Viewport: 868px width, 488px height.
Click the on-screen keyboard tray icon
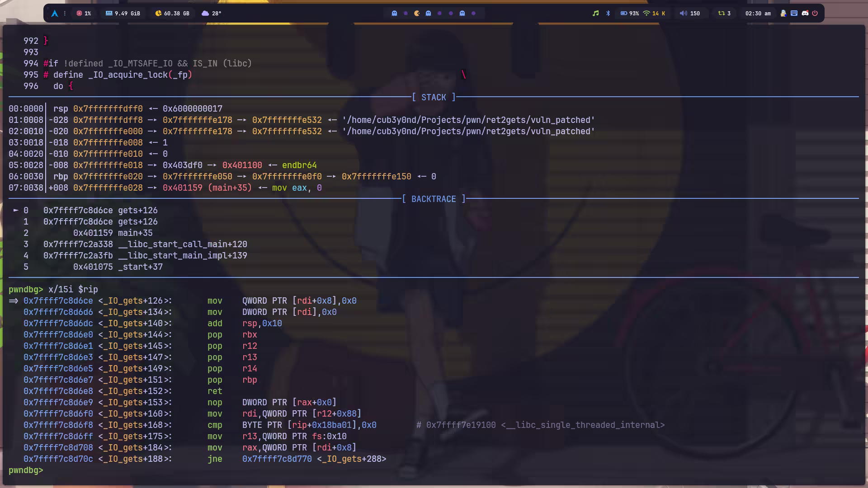tap(794, 14)
